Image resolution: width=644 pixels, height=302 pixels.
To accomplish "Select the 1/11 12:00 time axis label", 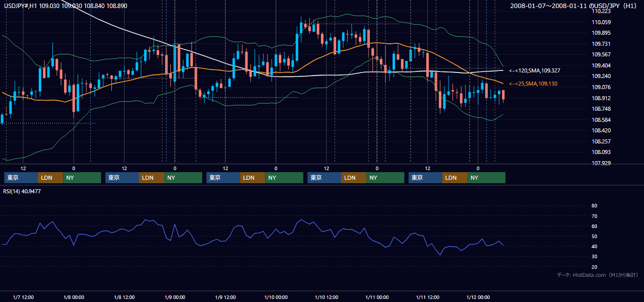I will pyautogui.click(x=427, y=297).
